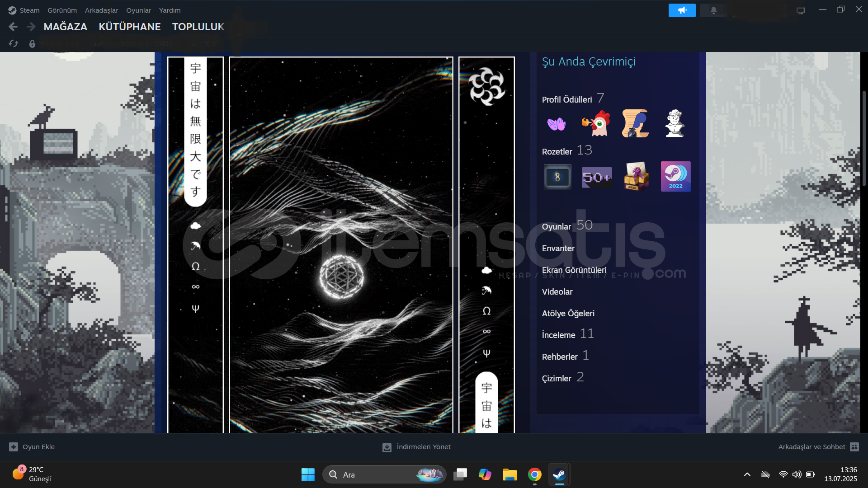The height and width of the screenshot is (488, 868).
Task: Switch to the KÜTÜPHANE tab
Action: pyautogui.click(x=130, y=27)
